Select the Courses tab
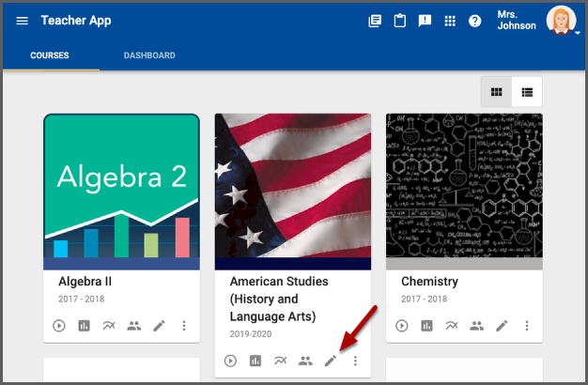The width and height of the screenshot is (588, 385). tap(49, 55)
